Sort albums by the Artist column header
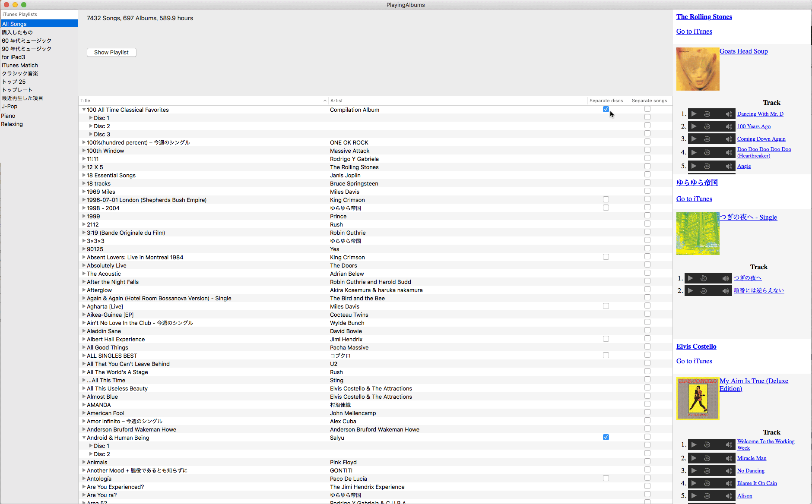 [458, 101]
